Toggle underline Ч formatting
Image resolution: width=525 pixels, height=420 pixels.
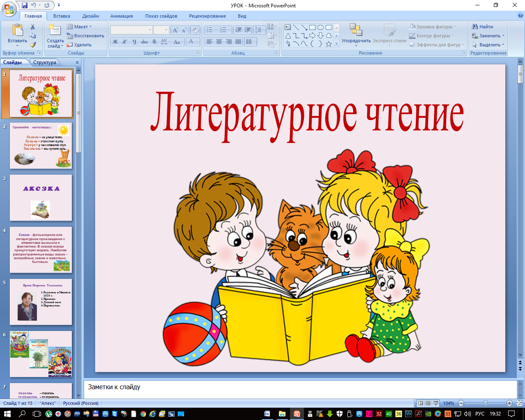[134, 42]
